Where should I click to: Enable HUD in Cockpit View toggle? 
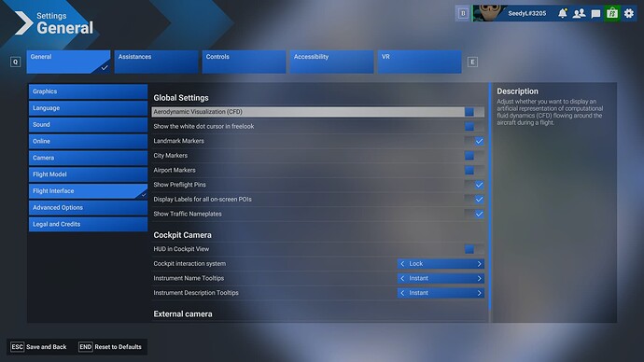pyautogui.click(x=474, y=249)
